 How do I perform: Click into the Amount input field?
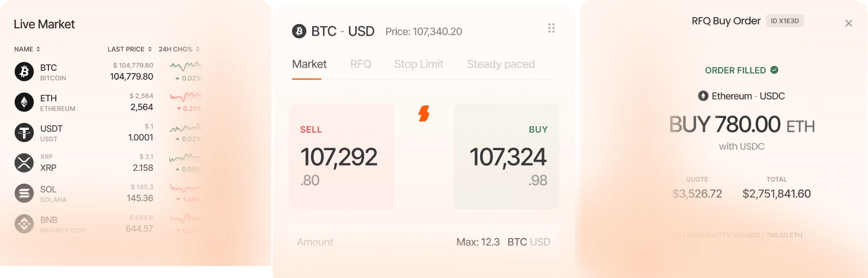(x=424, y=242)
